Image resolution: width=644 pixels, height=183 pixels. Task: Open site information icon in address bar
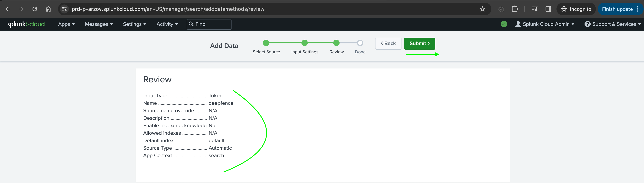pyautogui.click(x=64, y=9)
